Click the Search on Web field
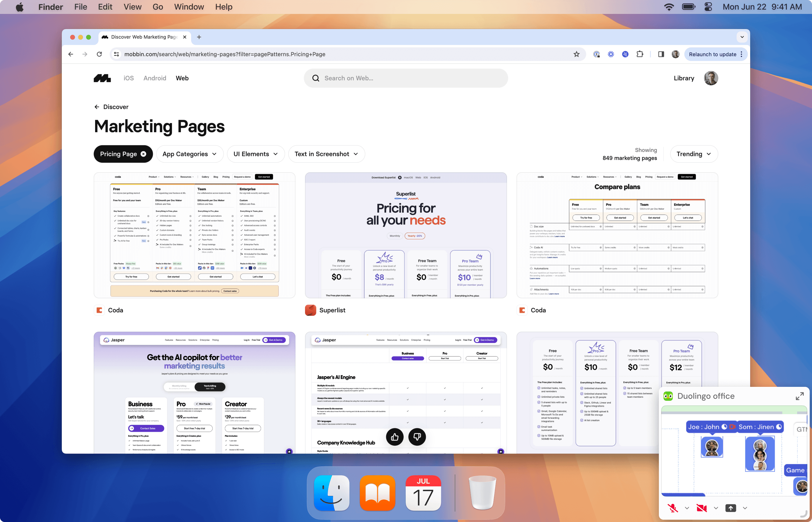 [406, 78]
